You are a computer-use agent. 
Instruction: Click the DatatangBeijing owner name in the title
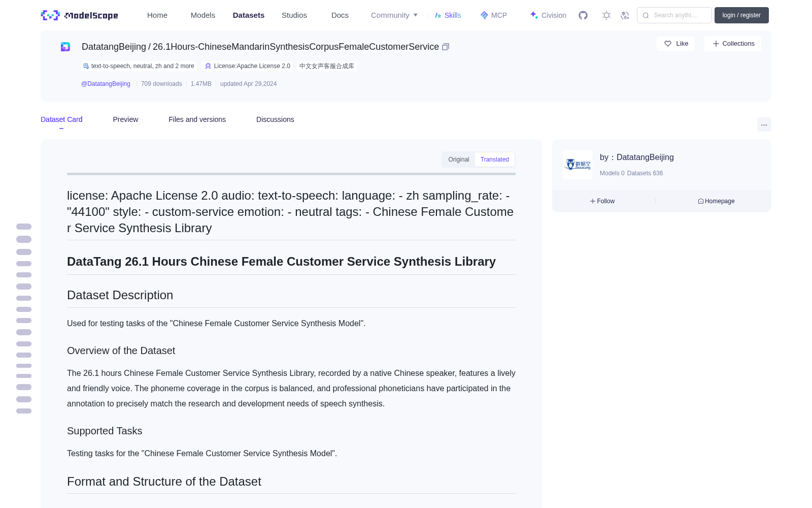114,47
